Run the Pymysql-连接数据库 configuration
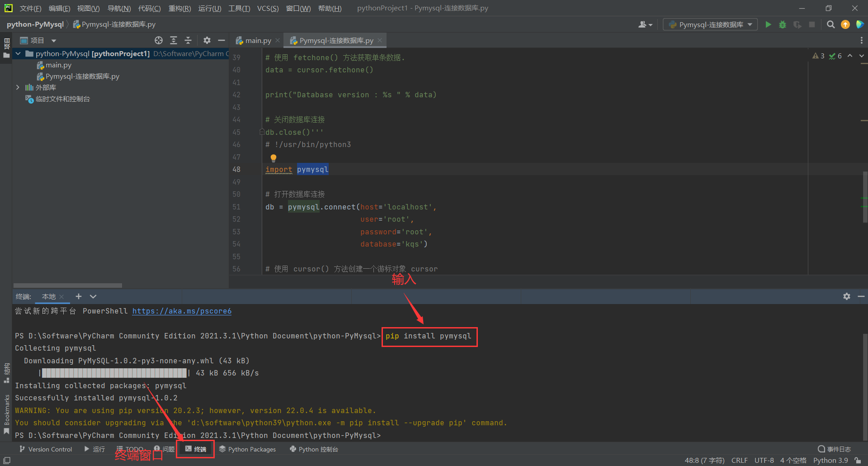Viewport: 868px width, 466px height. pos(768,24)
